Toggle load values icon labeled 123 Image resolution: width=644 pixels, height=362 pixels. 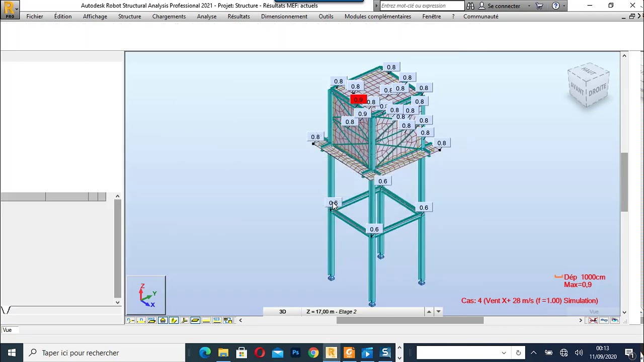click(x=217, y=320)
